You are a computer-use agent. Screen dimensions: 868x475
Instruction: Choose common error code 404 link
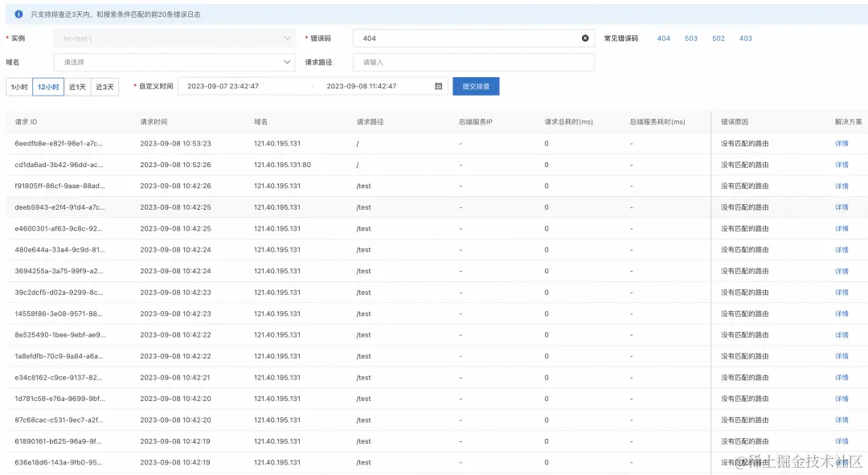664,39
